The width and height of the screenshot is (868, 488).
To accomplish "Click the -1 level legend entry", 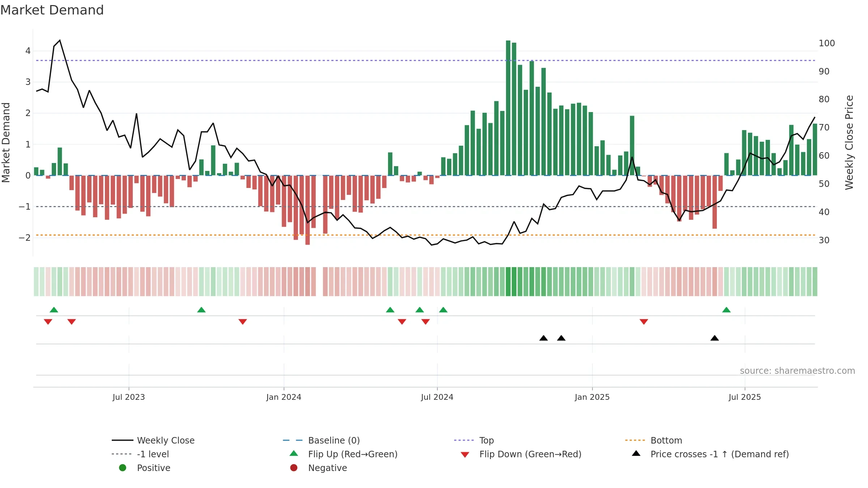I will (140, 454).
